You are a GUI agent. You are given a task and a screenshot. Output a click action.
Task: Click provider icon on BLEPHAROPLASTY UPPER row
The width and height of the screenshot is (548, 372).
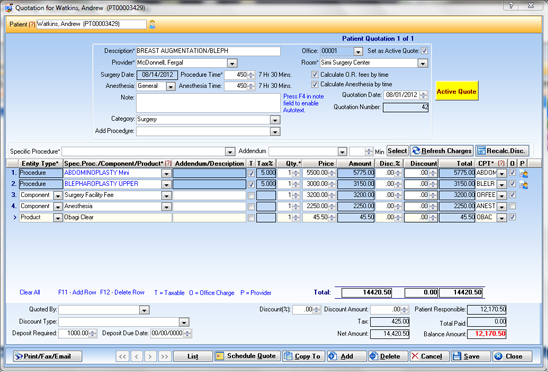pyautogui.click(x=524, y=185)
